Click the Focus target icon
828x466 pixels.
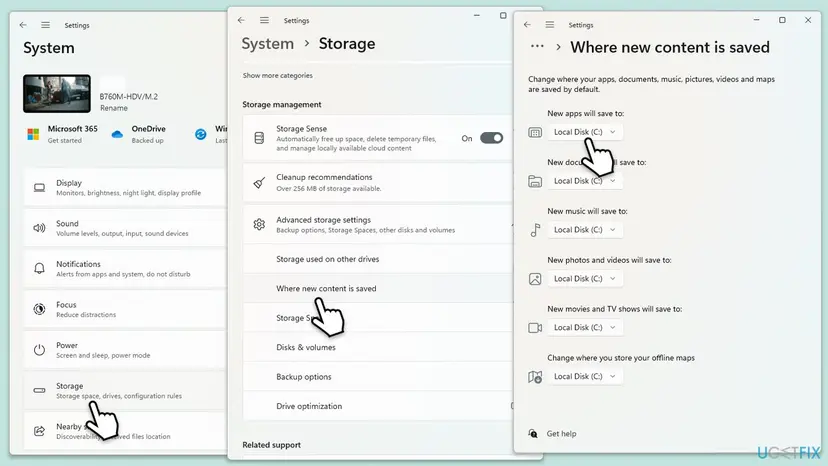40,309
